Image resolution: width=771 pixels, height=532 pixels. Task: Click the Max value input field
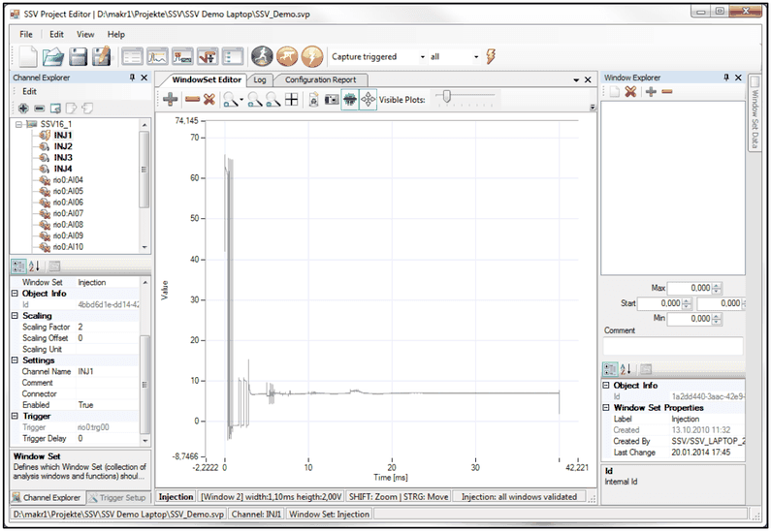(x=690, y=288)
